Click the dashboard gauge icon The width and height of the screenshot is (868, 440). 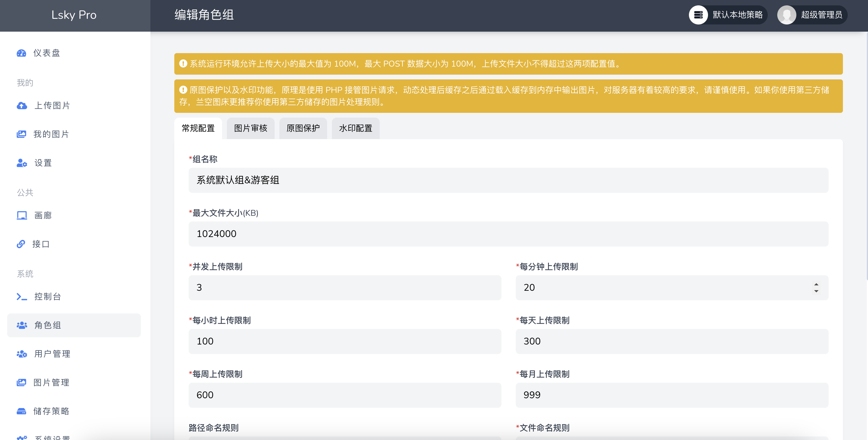tap(21, 53)
